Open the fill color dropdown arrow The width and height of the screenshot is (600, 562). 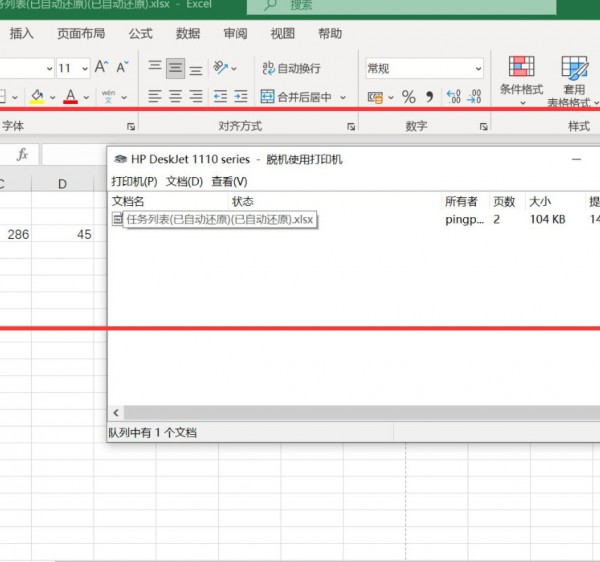point(52,98)
